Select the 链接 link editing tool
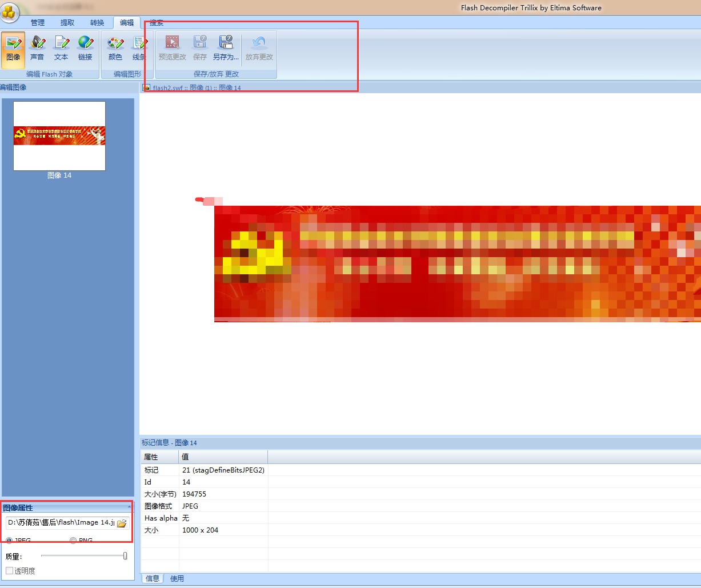The width and height of the screenshot is (701, 588). [x=85, y=50]
